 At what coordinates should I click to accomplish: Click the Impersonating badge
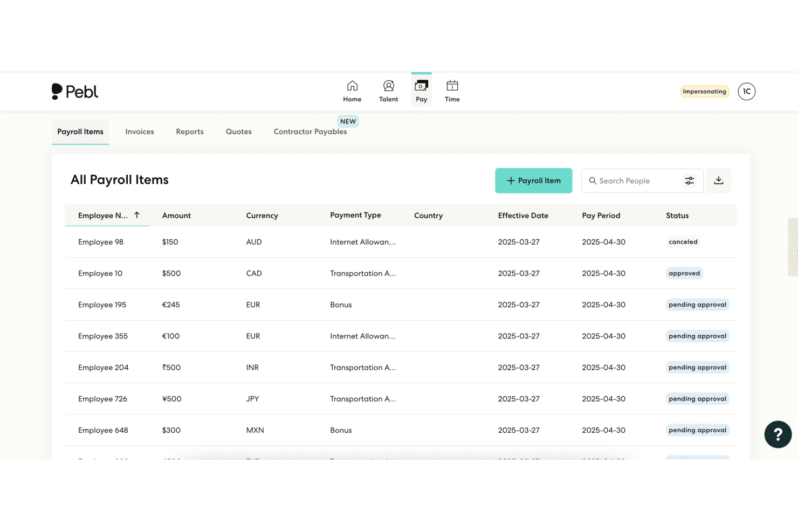pos(704,92)
